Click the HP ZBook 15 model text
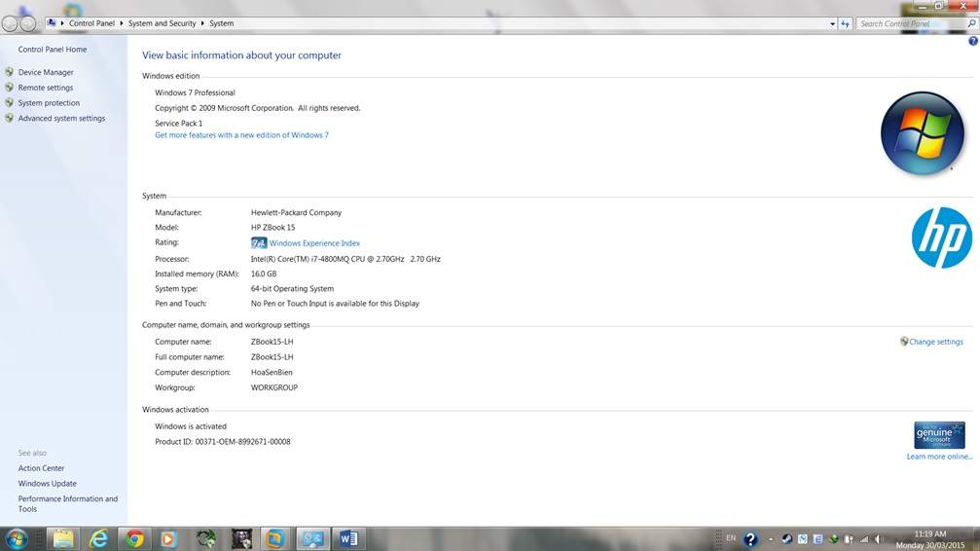The height and width of the screenshot is (551, 980). point(272,228)
